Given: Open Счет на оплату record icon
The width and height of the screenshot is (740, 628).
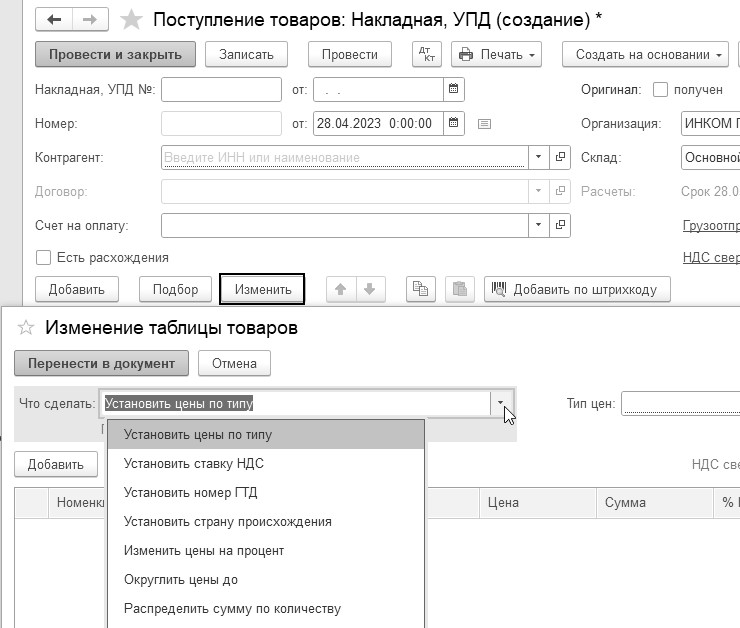Looking at the screenshot, I should [x=560, y=225].
